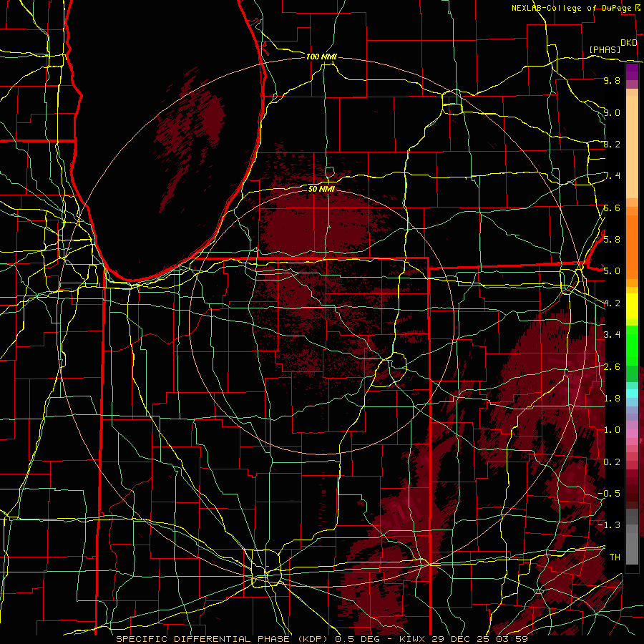The width and height of the screenshot is (644, 644).
Task: Click the 6.6 value on color scale
Action: pos(612,208)
